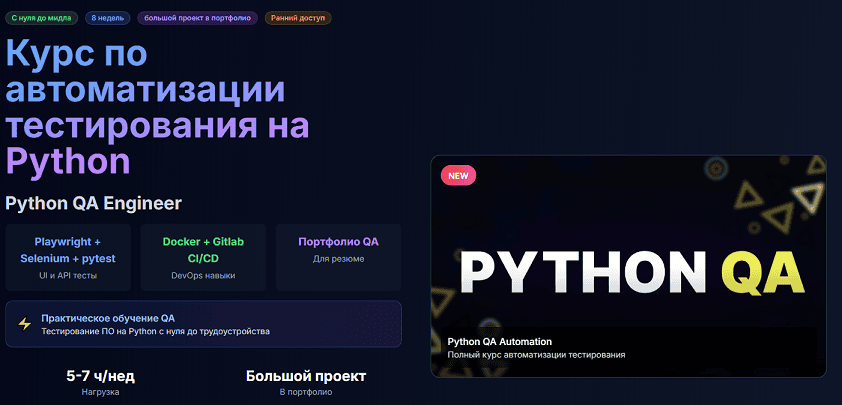The height and width of the screenshot is (405, 842).
Task: Click the 'Большой проект' stat
Action: tap(306, 377)
